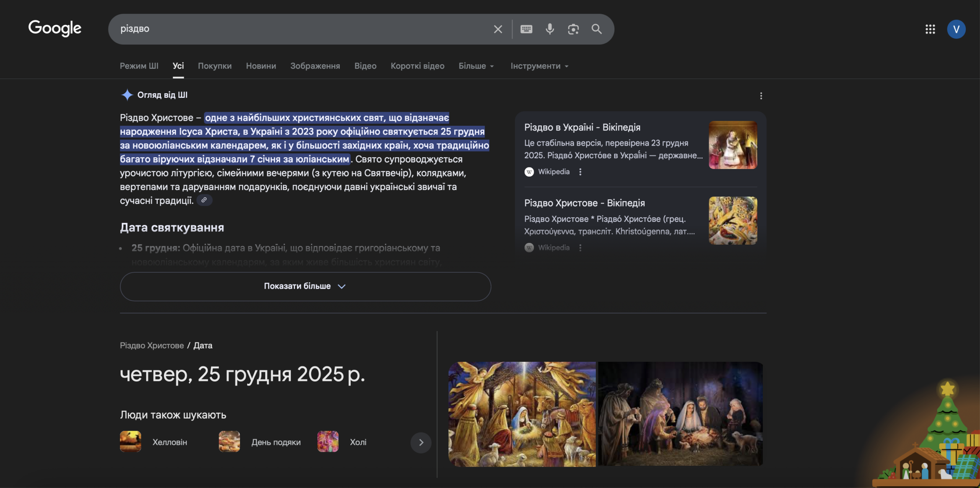Open the on-screen keyboard input tool
This screenshot has height=488, width=980.
(526, 29)
